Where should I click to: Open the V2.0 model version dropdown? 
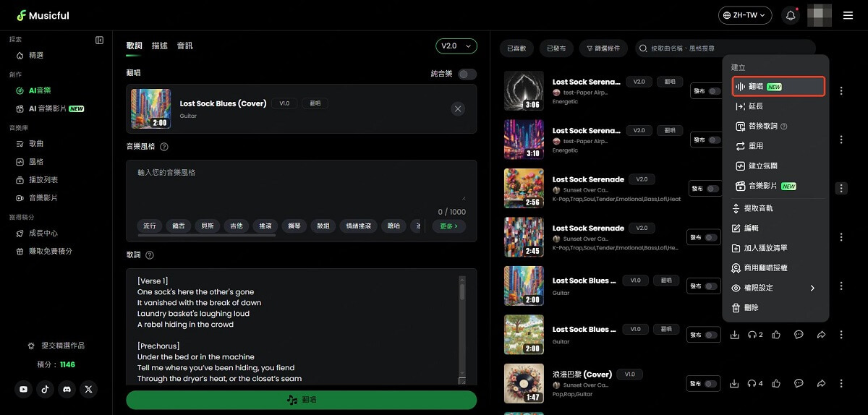tap(456, 46)
